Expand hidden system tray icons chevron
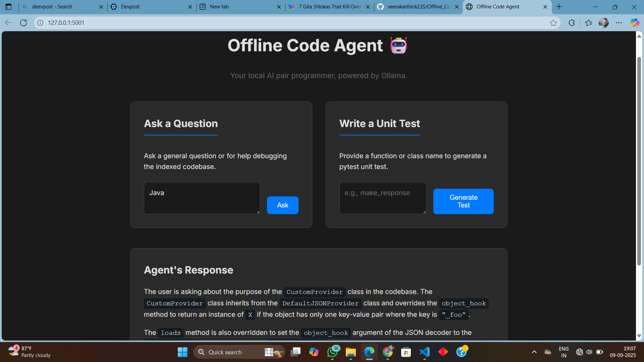The image size is (644, 362). [x=534, y=352]
